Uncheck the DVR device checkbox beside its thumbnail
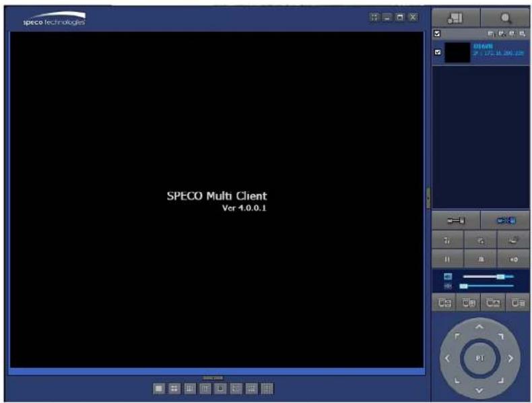Image resolution: width=532 pixels, height=403 pixels. (x=438, y=53)
